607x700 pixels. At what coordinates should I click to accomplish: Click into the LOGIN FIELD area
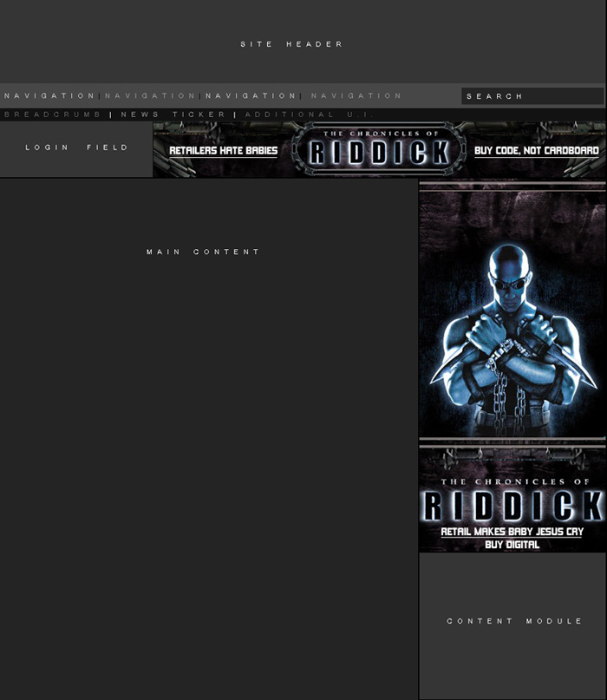76,148
